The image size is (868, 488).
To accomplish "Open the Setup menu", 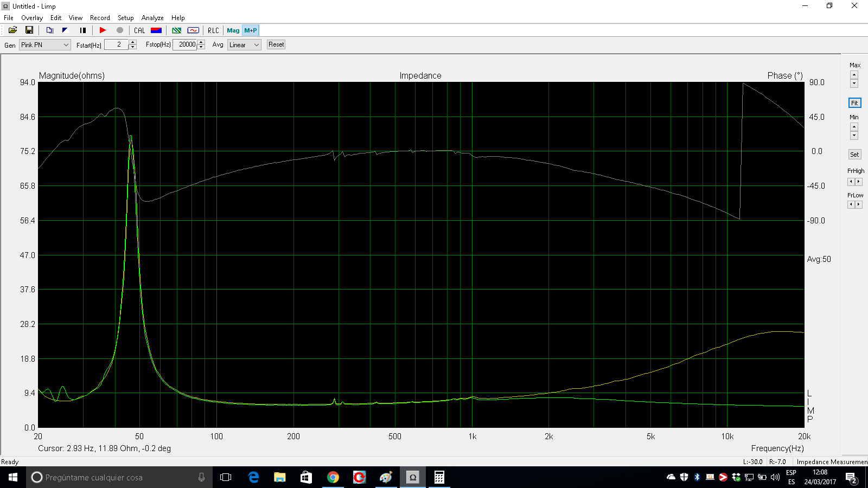I will 125,18.
